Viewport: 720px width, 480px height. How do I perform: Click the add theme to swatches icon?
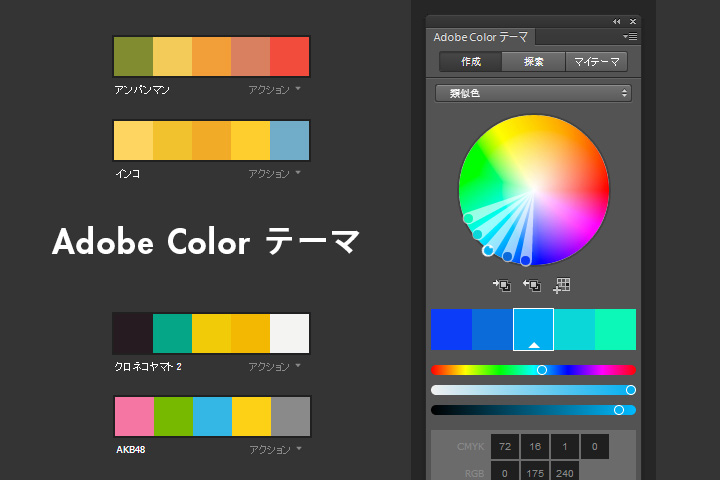[x=562, y=285]
